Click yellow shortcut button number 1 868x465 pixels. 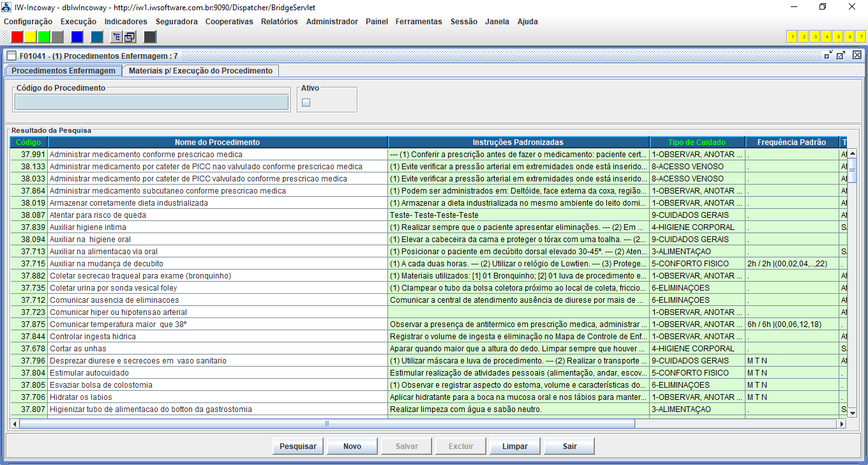[792, 36]
